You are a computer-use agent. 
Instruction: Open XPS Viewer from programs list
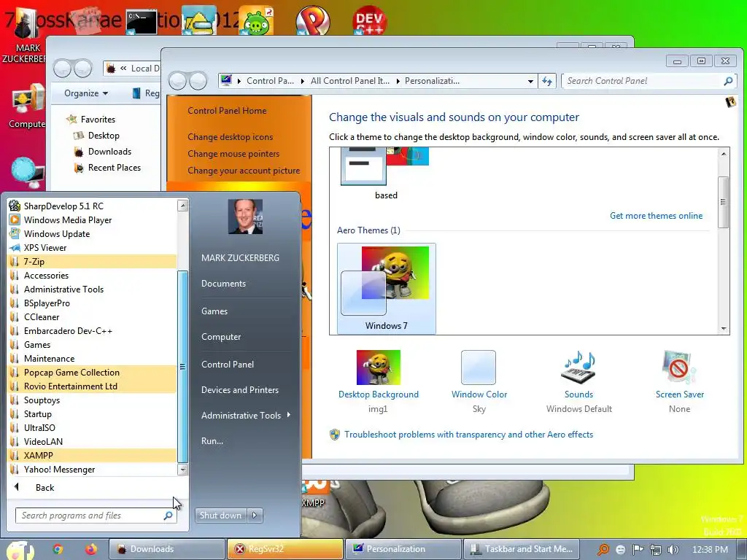pyautogui.click(x=93, y=248)
